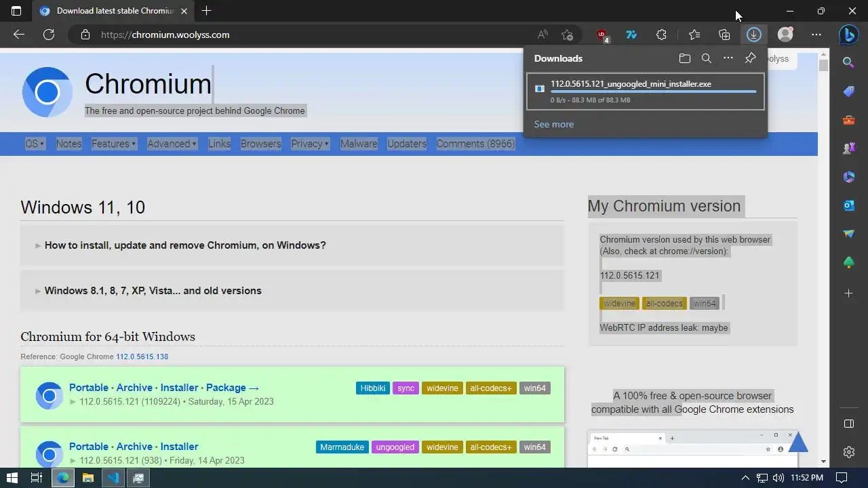The image size is (868, 488).
Task: Close the Chromium download tab
Action: click(184, 11)
